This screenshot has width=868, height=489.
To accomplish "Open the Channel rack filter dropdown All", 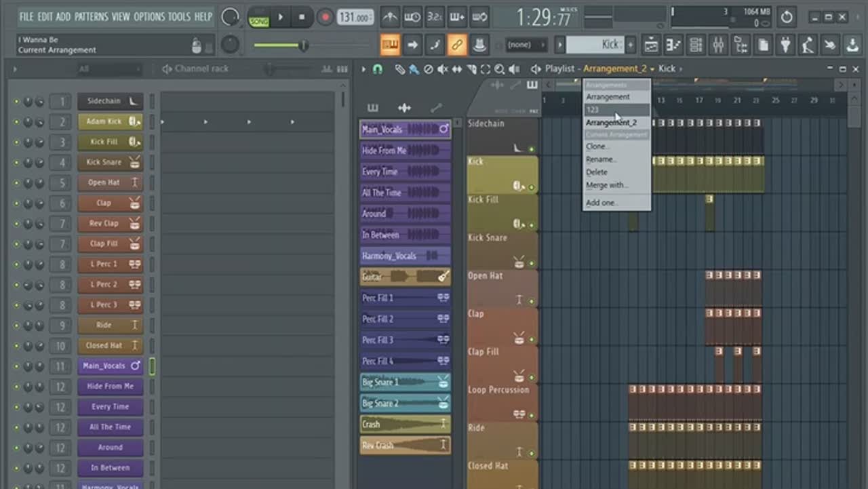I will click(108, 69).
